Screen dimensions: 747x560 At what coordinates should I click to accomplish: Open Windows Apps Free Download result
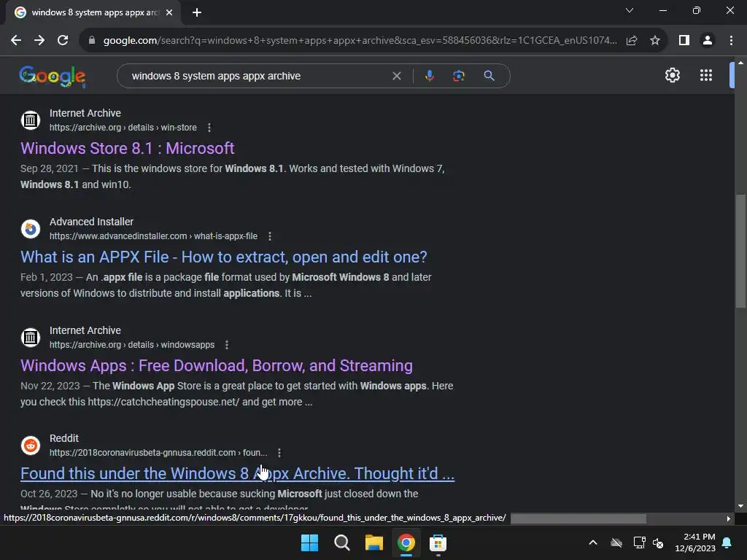(x=217, y=365)
